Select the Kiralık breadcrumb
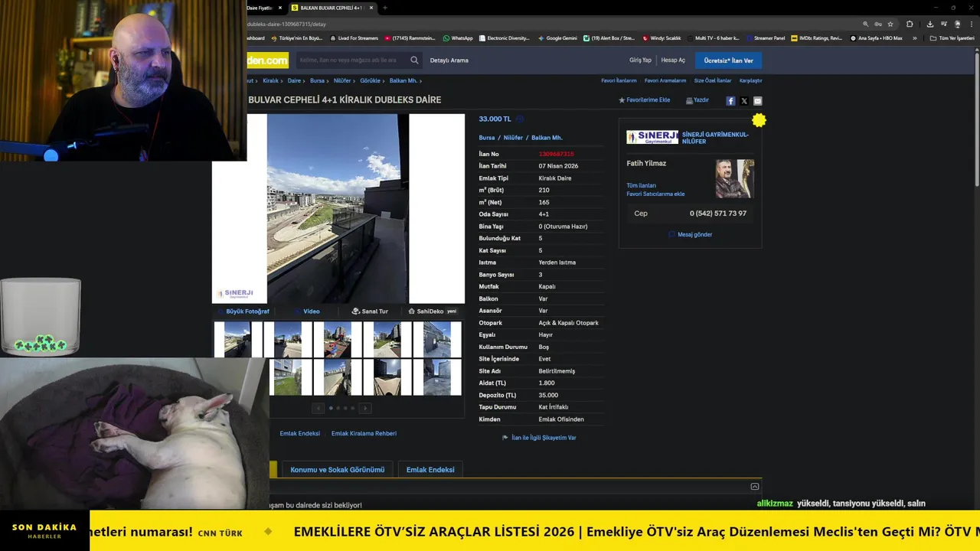Screen dimensions: 980x551 270,80
